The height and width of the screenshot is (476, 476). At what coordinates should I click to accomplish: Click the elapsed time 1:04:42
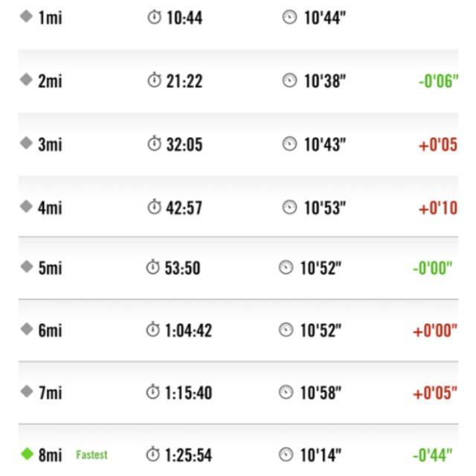pyautogui.click(x=189, y=330)
